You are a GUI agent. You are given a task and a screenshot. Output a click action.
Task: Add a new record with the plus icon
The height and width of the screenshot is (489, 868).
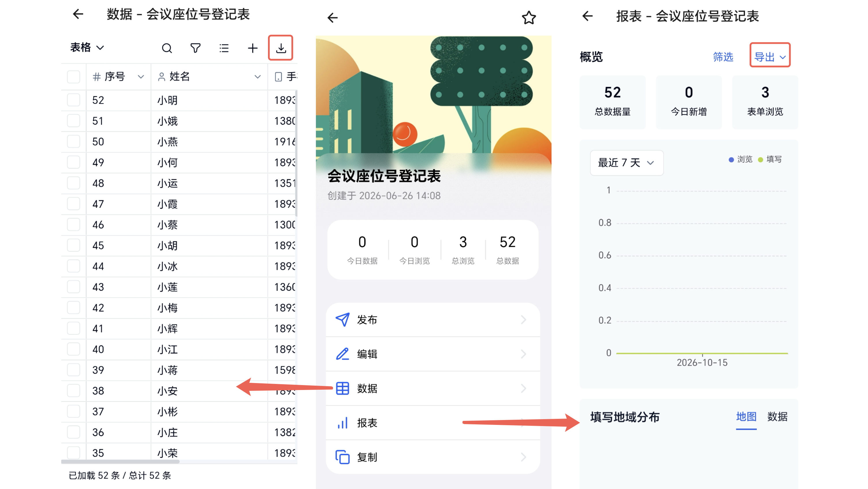(x=252, y=48)
